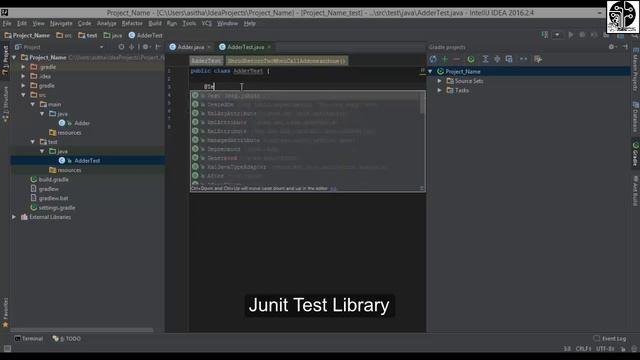The width and height of the screenshot is (640, 360).
Task: Switch to Adder.java editor tab
Action: pos(191,47)
